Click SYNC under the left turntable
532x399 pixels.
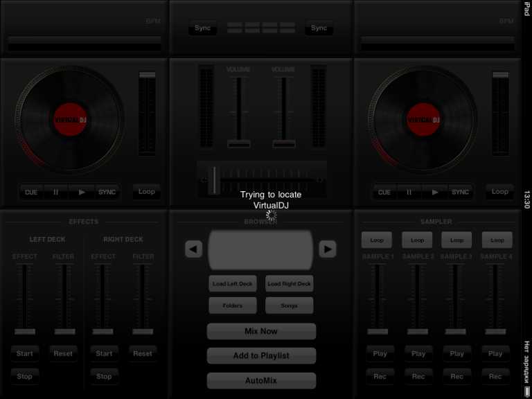click(107, 193)
